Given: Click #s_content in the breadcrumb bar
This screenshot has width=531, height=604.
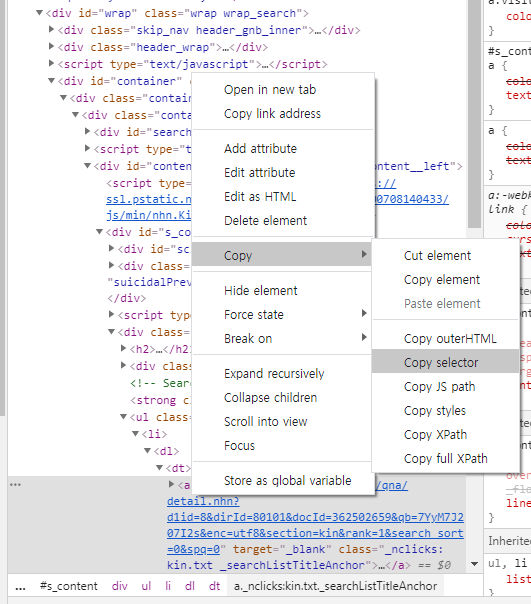Looking at the screenshot, I should click(x=69, y=586).
